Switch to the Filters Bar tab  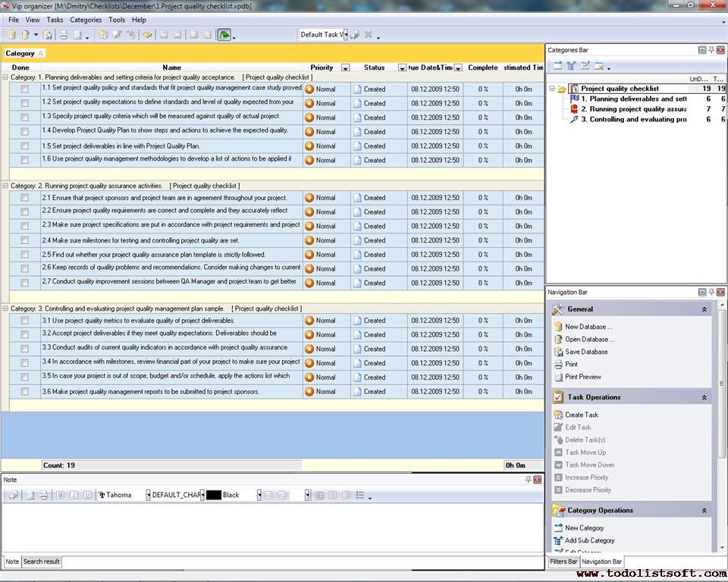563,562
